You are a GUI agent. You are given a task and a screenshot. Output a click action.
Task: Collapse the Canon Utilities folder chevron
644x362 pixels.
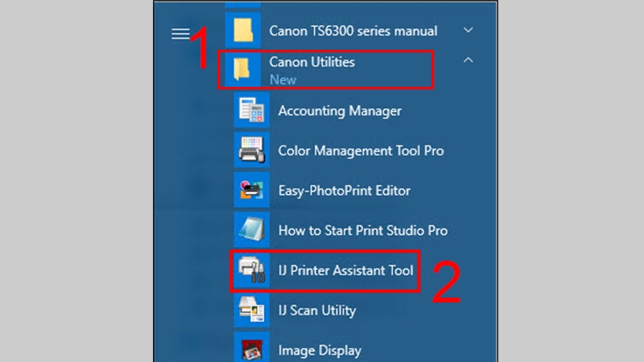point(469,60)
